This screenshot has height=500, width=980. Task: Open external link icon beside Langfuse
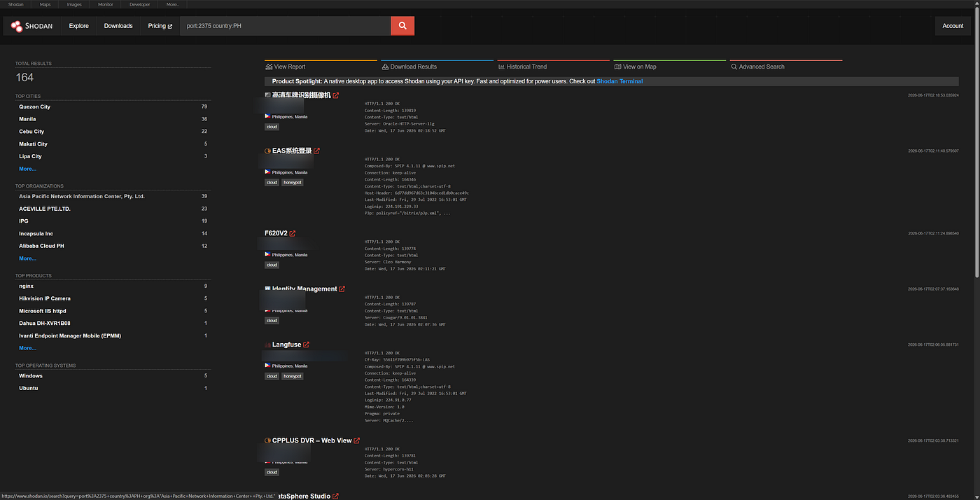point(307,345)
